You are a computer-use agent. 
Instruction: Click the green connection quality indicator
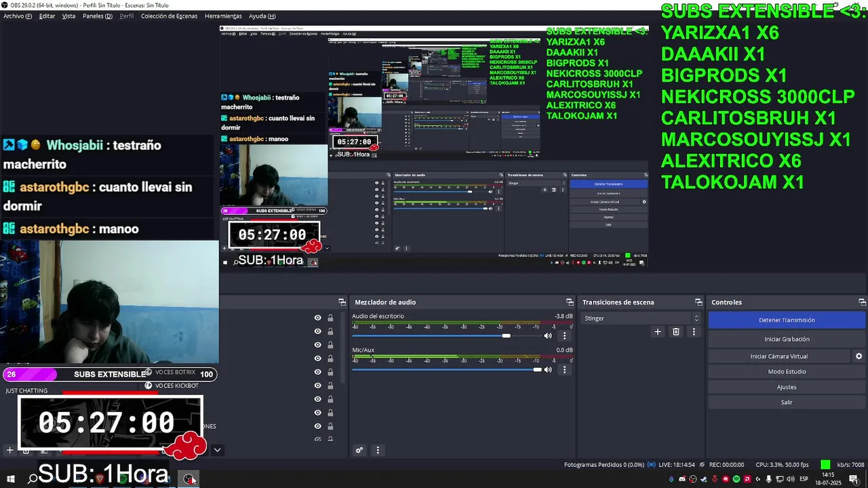click(825, 464)
